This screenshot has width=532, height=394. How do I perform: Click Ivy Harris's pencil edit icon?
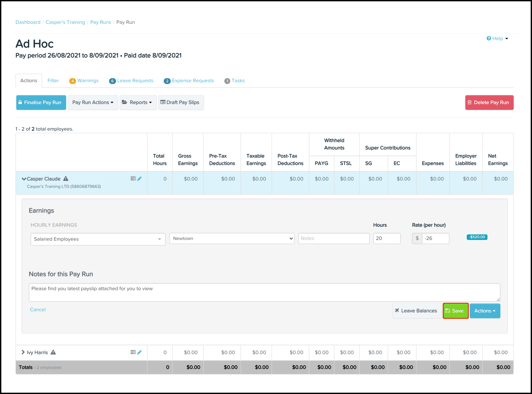[x=140, y=352]
